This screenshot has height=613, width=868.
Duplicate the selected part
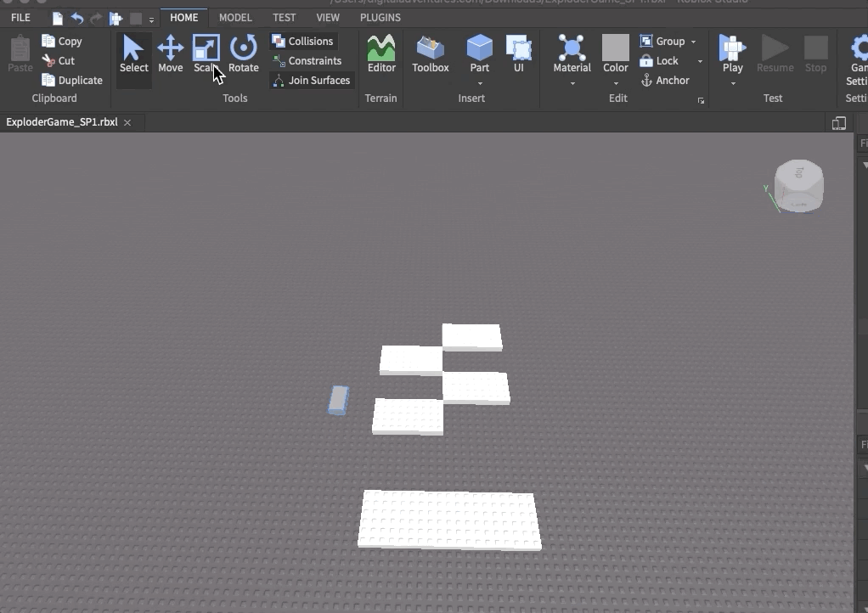72,80
